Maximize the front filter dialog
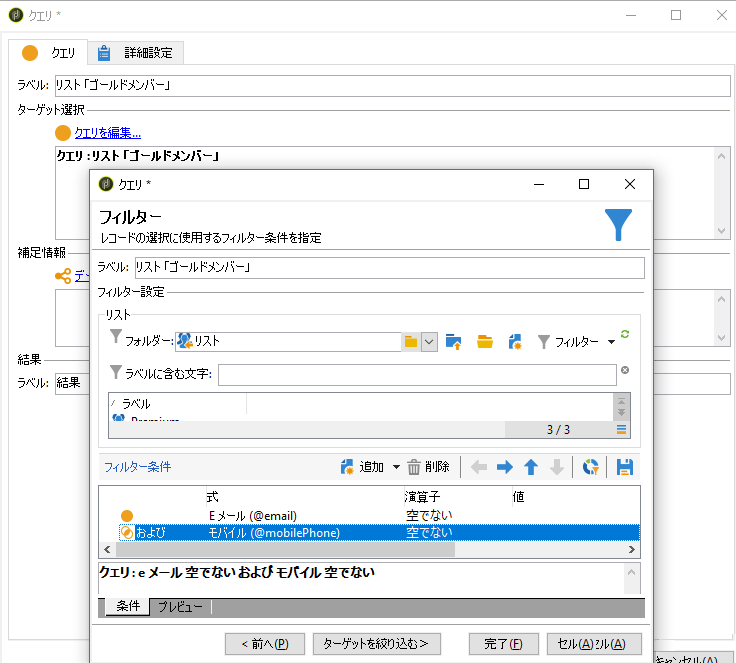The width and height of the screenshot is (736, 663). tap(584, 184)
